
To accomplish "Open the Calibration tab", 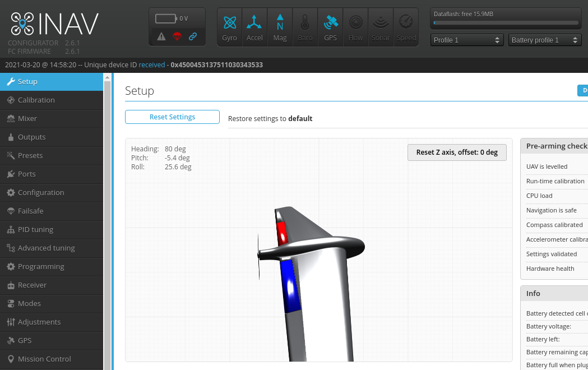I will [52, 100].
